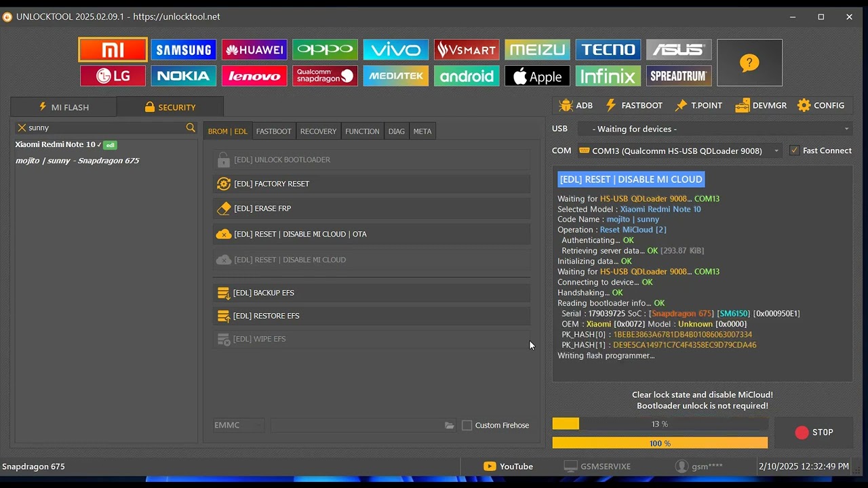Open the META tab

(422, 131)
